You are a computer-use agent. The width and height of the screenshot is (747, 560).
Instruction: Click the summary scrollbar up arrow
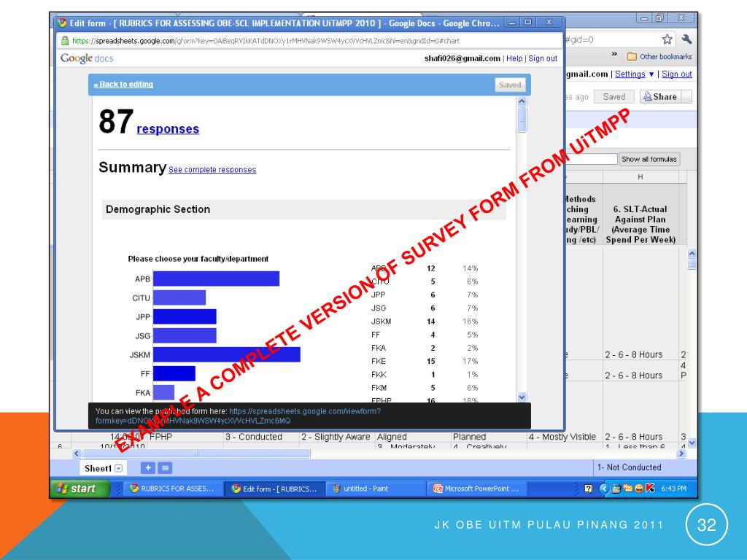522,101
